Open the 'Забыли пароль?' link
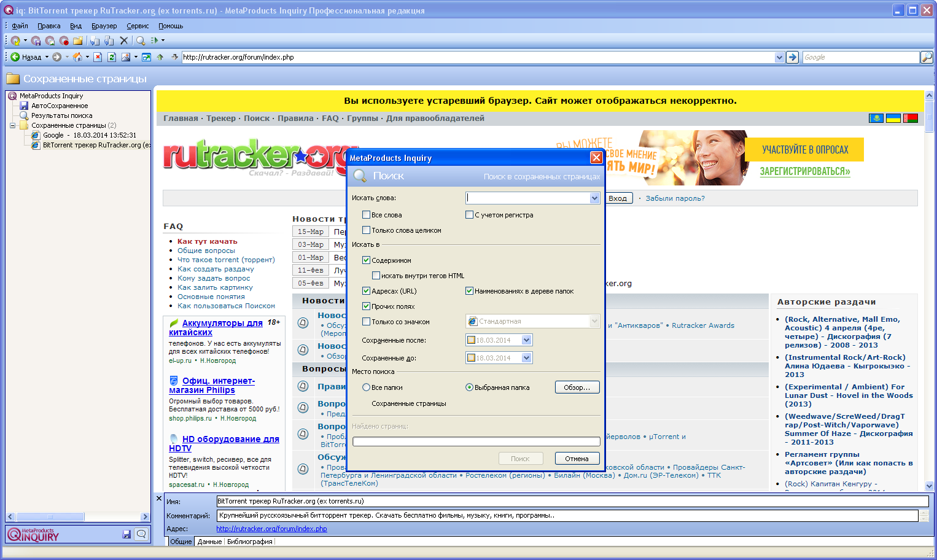Viewport: 937px width, 560px height. (675, 198)
